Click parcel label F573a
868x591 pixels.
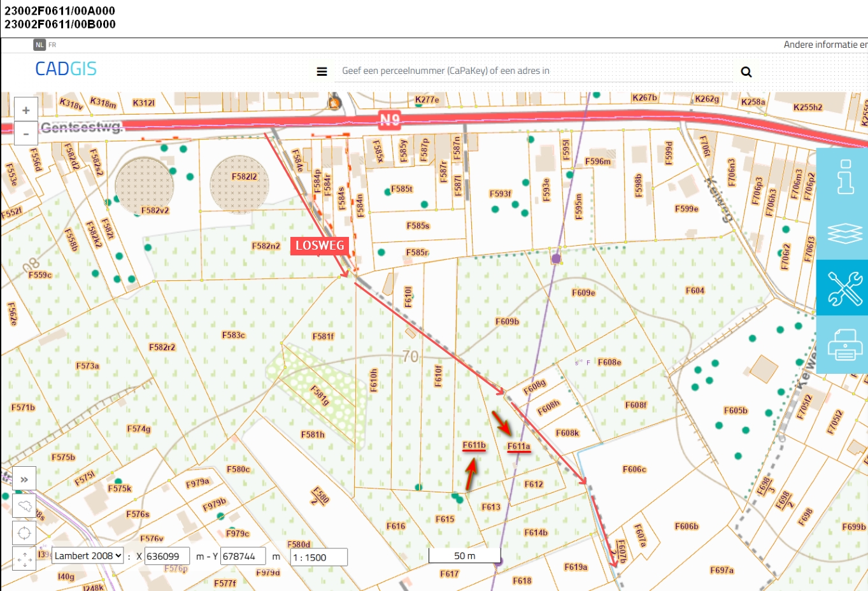[87, 366]
